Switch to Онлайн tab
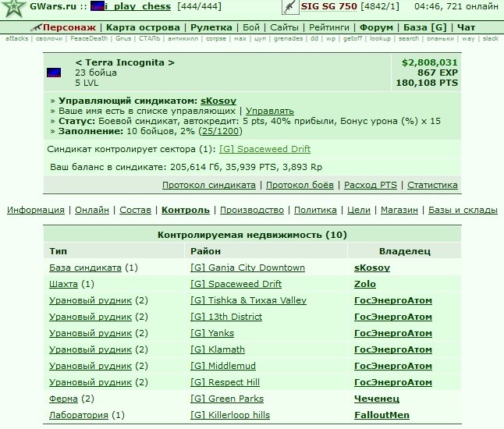The image size is (504, 429). 92,210
